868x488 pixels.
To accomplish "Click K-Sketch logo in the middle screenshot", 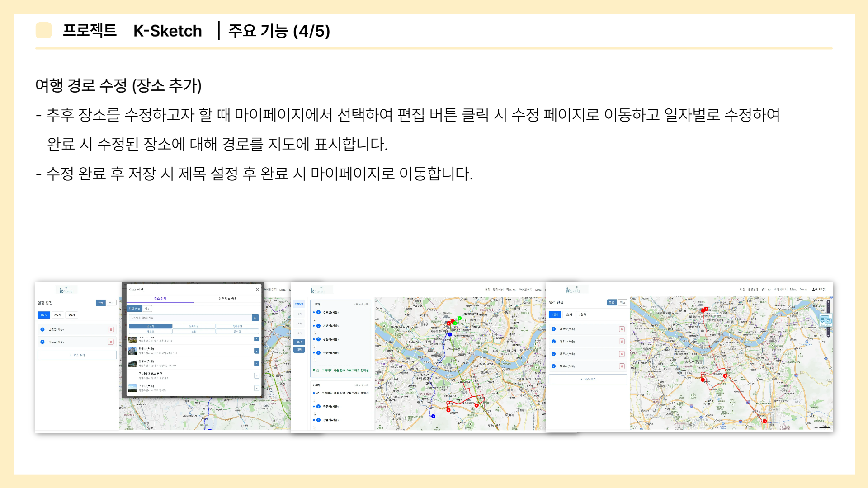I will 318,290.
